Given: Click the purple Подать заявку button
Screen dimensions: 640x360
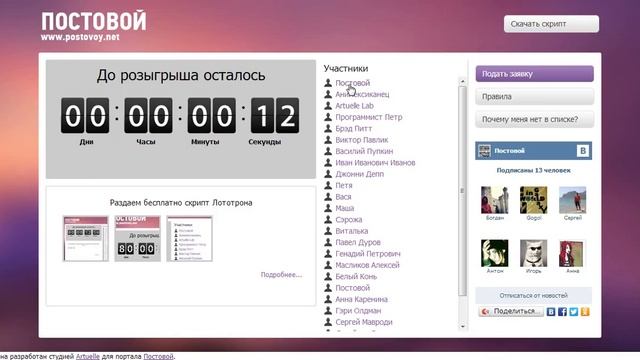Looking at the screenshot, I should (x=534, y=74).
